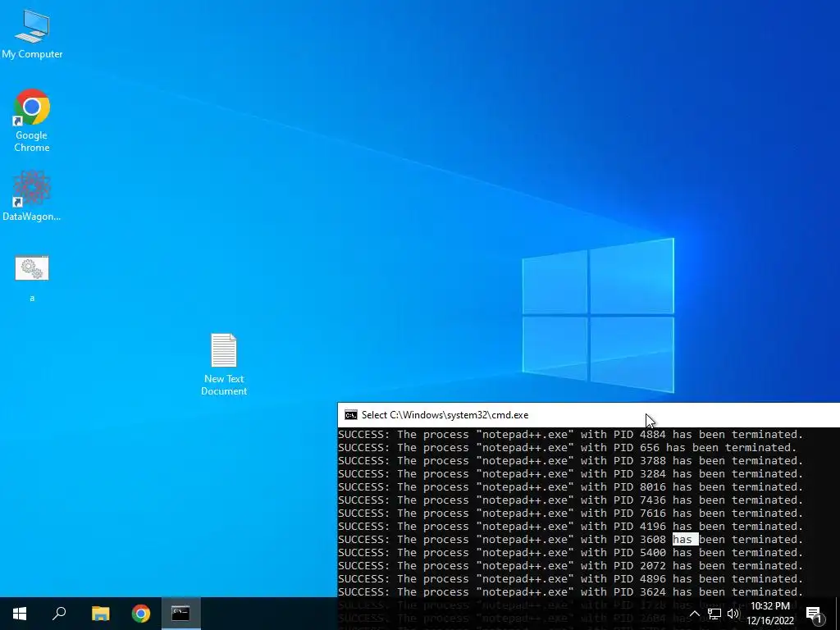Click the line with PID 2072
Screen dimensions: 840x630
pos(571,566)
